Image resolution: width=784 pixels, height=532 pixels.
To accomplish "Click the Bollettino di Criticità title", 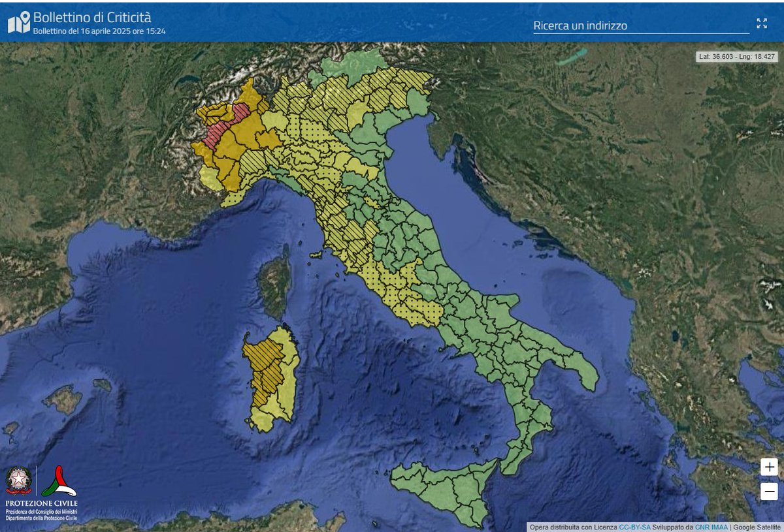I will [92, 17].
